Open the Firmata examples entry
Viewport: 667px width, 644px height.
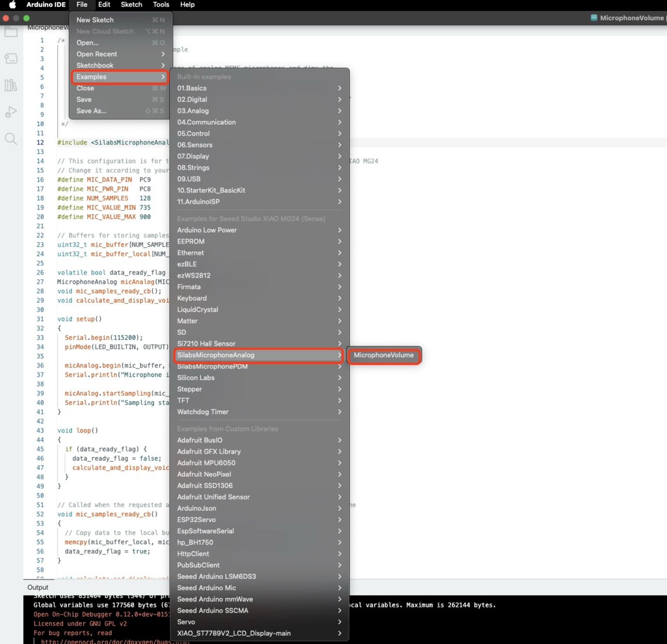259,287
